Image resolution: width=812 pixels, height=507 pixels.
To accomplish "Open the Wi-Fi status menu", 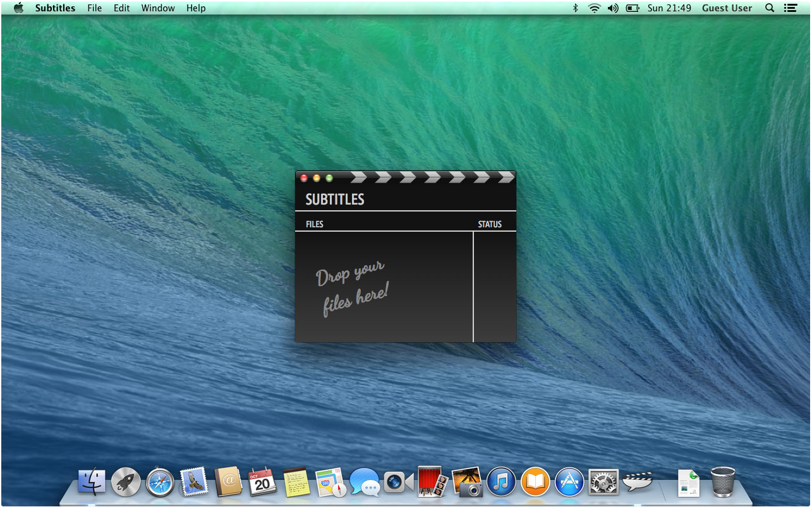I will (594, 8).
